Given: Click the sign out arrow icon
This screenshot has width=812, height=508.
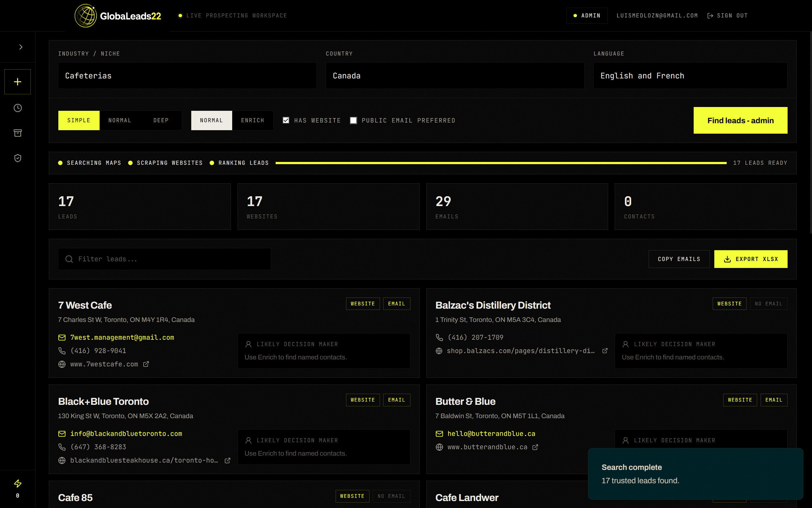Looking at the screenshot, I should (x=710, y=16).
